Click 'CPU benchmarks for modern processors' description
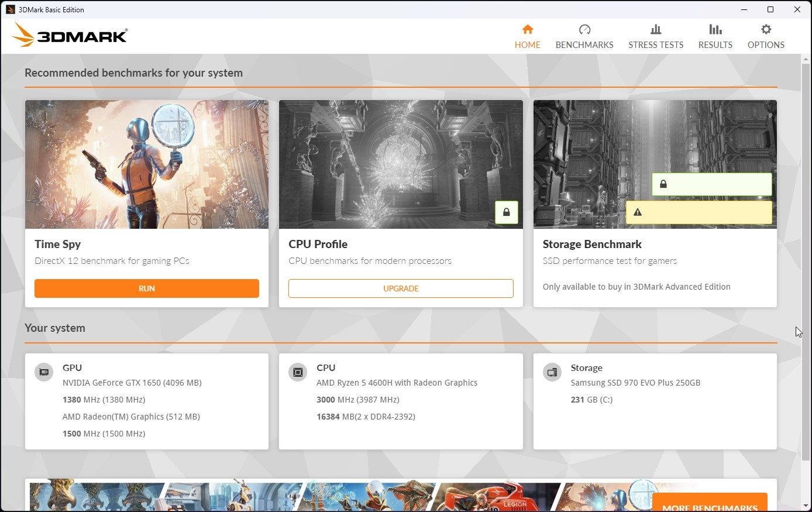Screen dimensions: 812x512 coord(370,261)
